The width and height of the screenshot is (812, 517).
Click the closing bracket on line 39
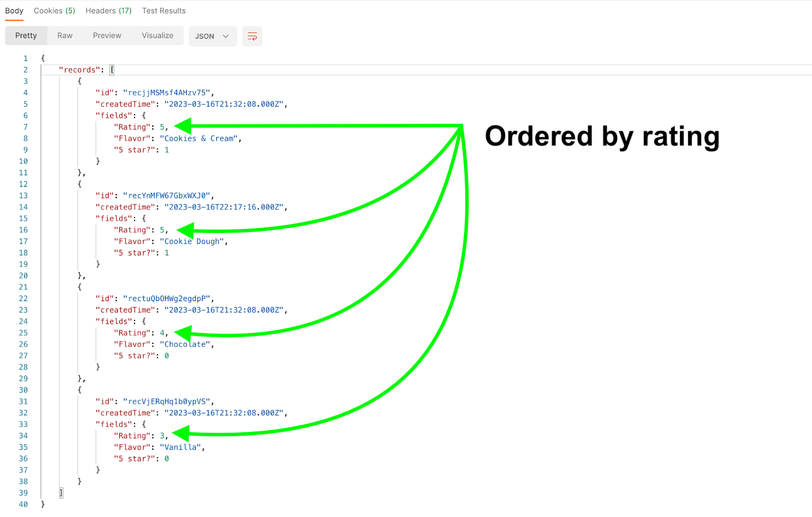[x=61, y=493]
